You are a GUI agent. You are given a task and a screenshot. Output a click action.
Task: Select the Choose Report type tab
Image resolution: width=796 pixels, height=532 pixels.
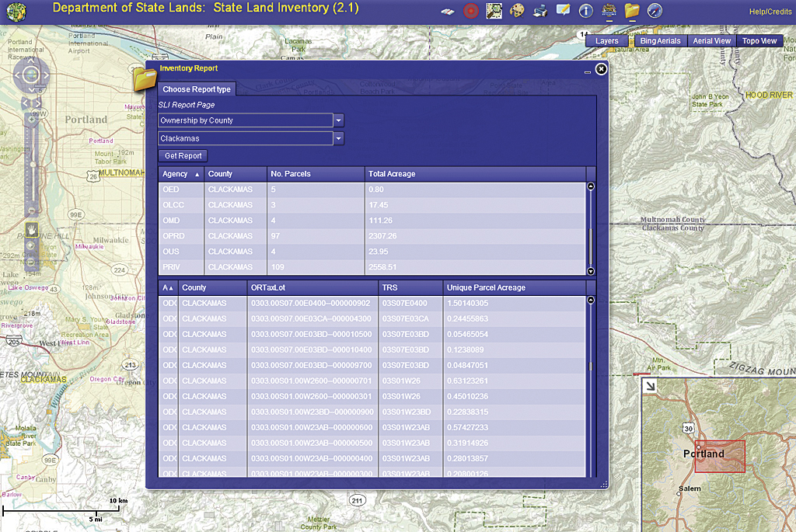[x=197, y=89]
